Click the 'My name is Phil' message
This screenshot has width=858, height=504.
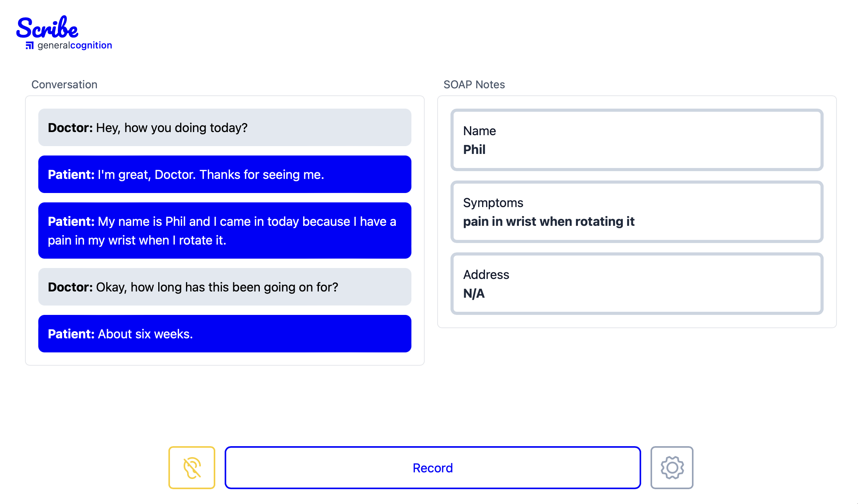225,231
